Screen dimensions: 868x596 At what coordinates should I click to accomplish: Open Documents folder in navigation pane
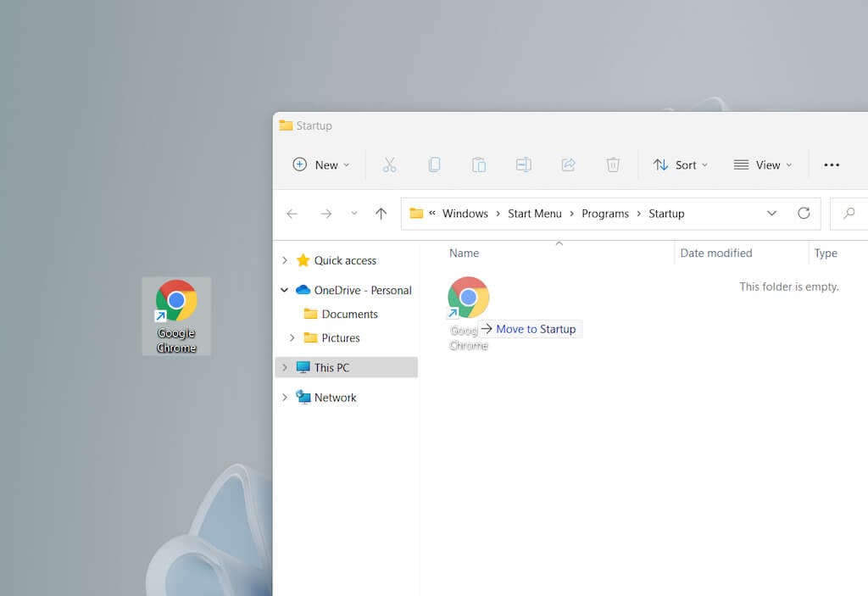[349, 314]
